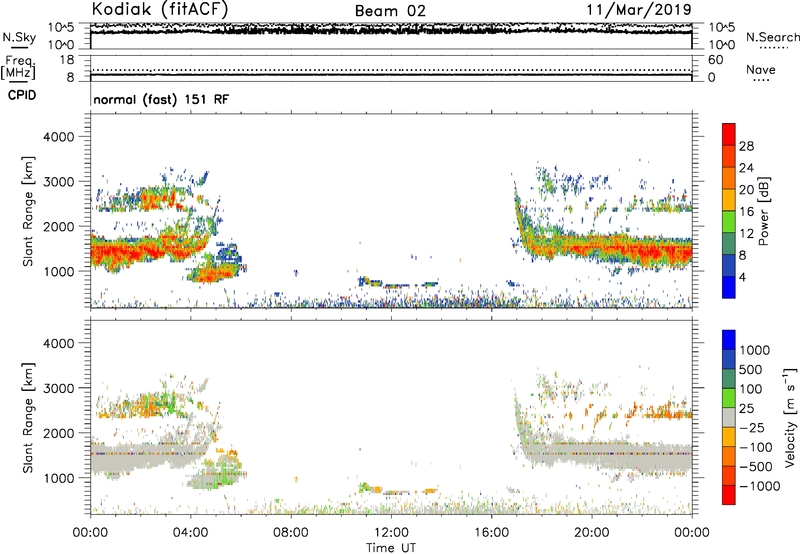800x554 pixels.
Task: Click the '-1000' tick on Velocity colorbar
Action: tap(759, 486)
